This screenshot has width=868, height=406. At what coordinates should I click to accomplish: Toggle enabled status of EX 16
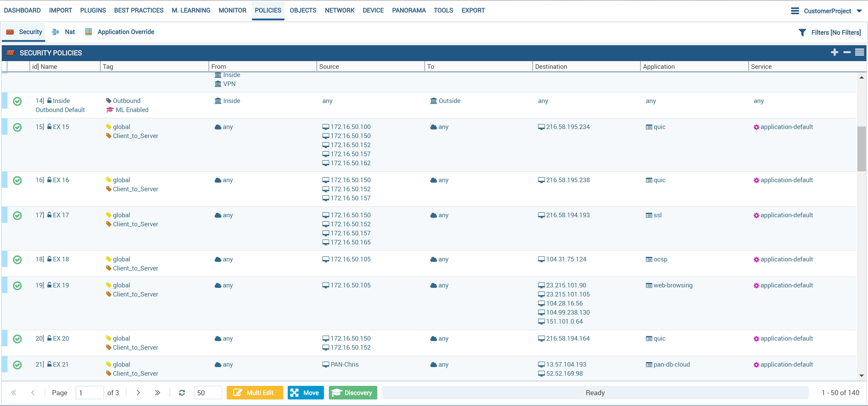click(x=17, y=181)
